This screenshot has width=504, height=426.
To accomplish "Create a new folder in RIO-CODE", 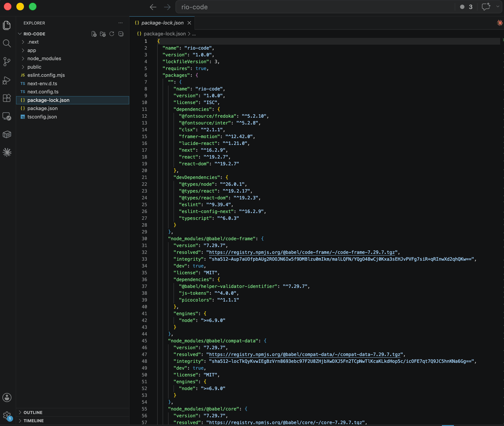I will [x=103, y=34].
